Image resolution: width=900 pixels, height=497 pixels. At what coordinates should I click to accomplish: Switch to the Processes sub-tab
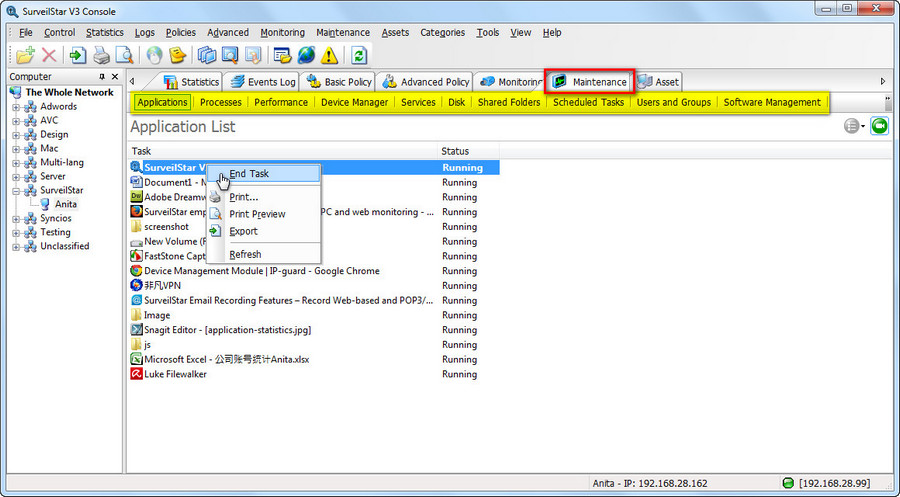(220, 102)
